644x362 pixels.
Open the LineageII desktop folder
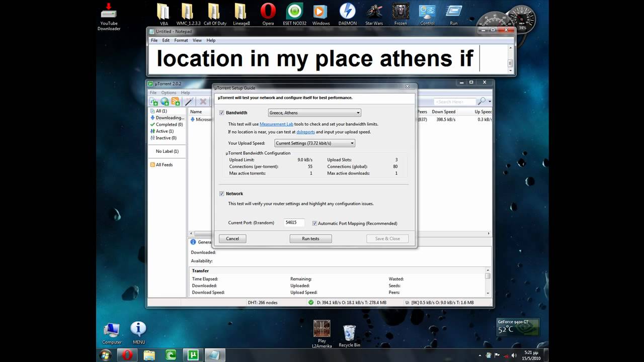pyautogui.click(x=241, y=15)
